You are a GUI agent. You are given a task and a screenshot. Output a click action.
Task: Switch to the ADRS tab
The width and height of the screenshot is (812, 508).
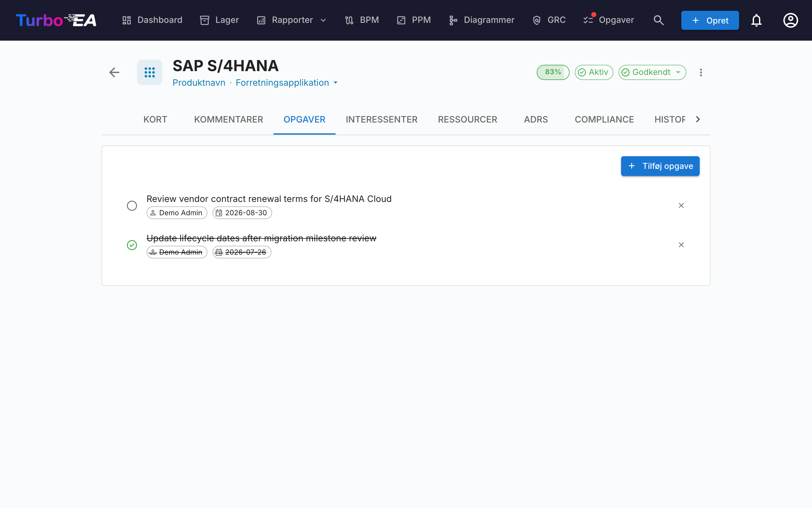click(x=536, y=119)
